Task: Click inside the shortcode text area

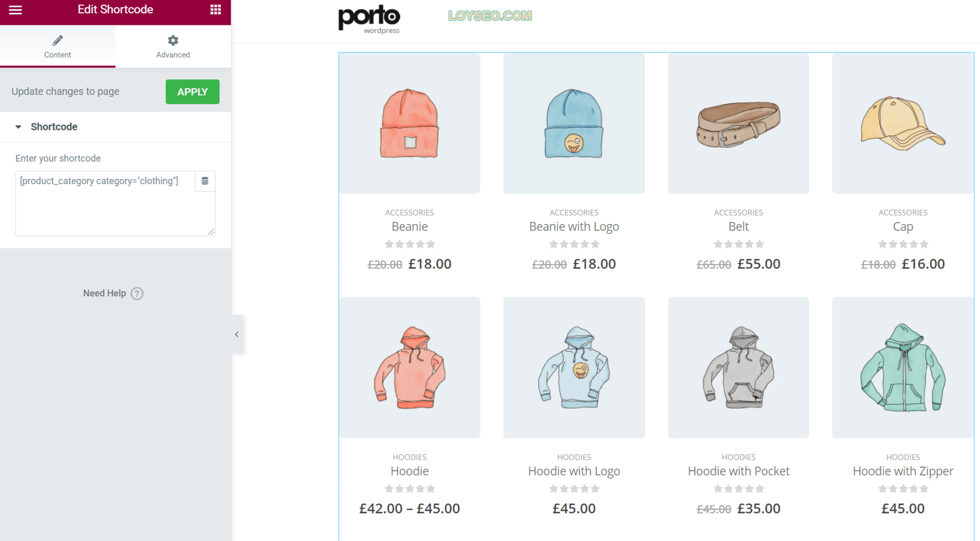Action: pos(105,203)
